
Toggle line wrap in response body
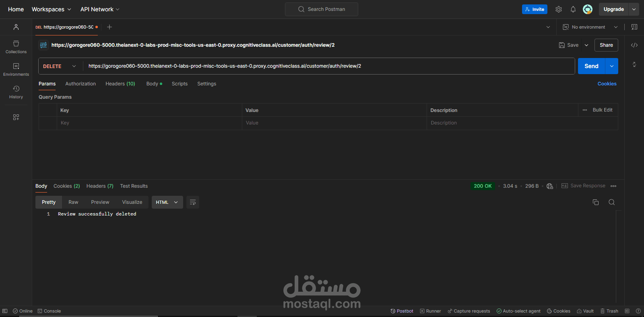[193, 202]
